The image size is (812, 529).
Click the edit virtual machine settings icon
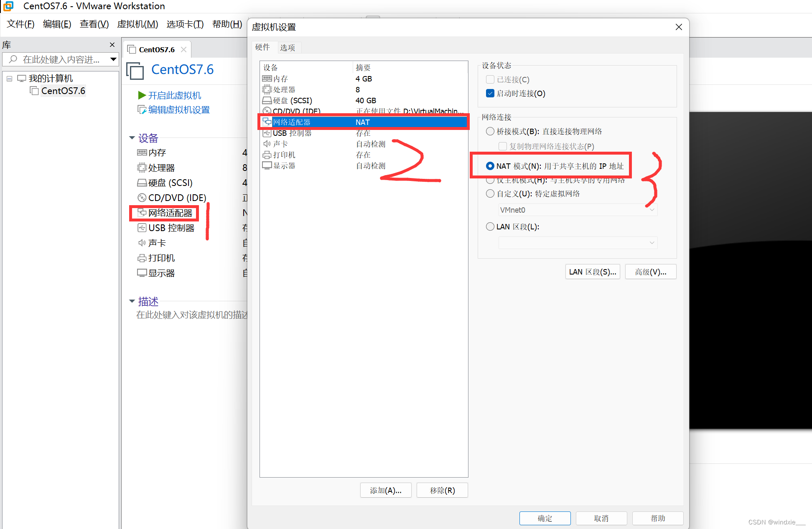[142, 109]
